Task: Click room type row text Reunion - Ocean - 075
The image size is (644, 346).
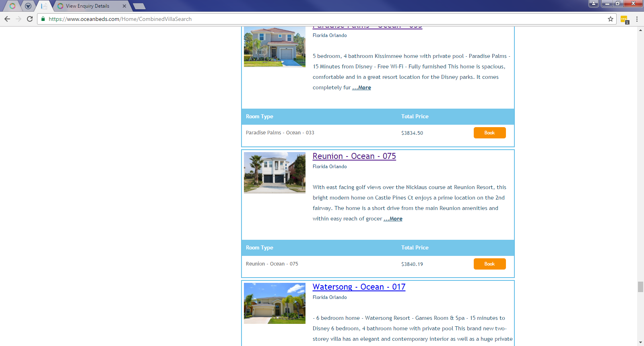Action: point(272,264)
